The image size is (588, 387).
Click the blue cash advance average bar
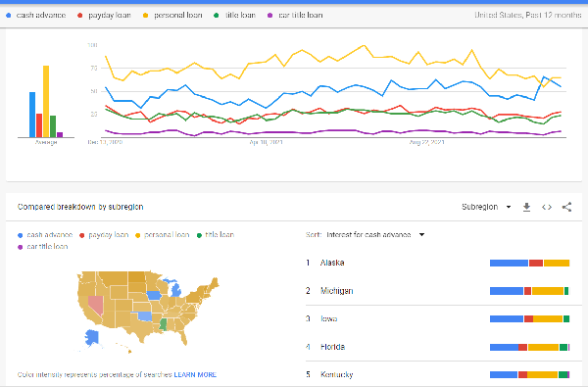[32, 115]
